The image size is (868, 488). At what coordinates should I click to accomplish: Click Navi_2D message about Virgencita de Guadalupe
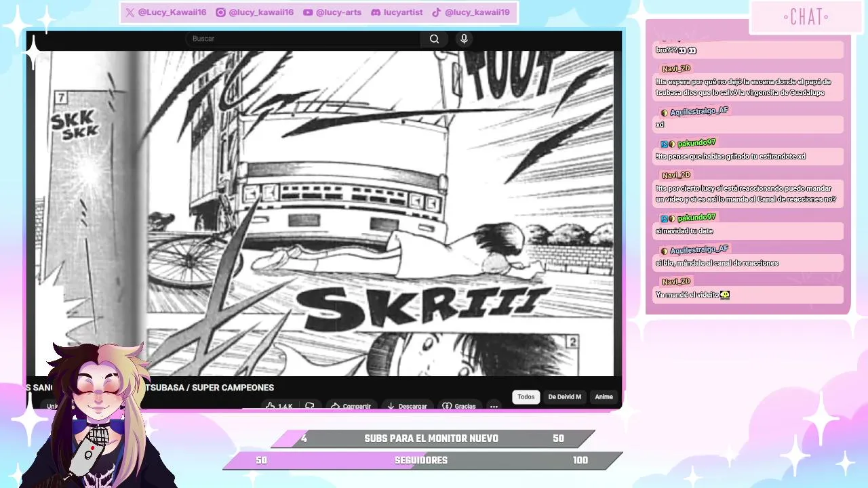[748, 87]
